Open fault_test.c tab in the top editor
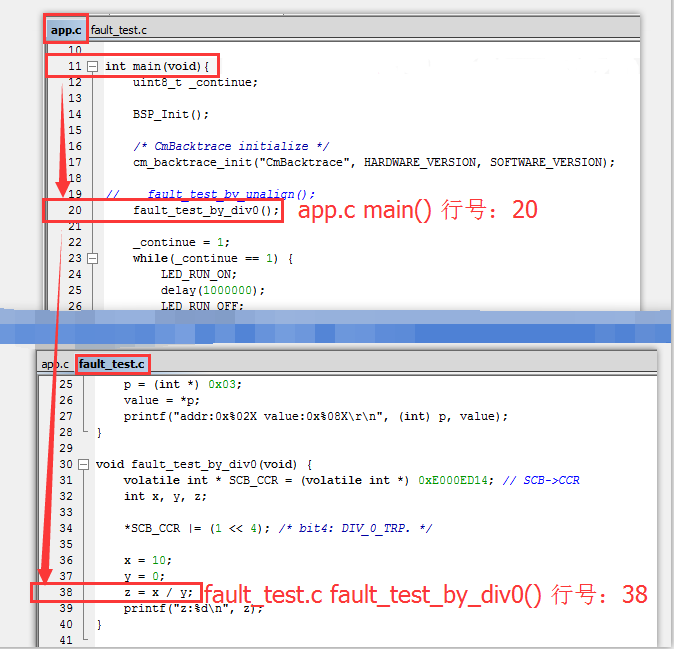674x649 pixels. click(118, 30)
